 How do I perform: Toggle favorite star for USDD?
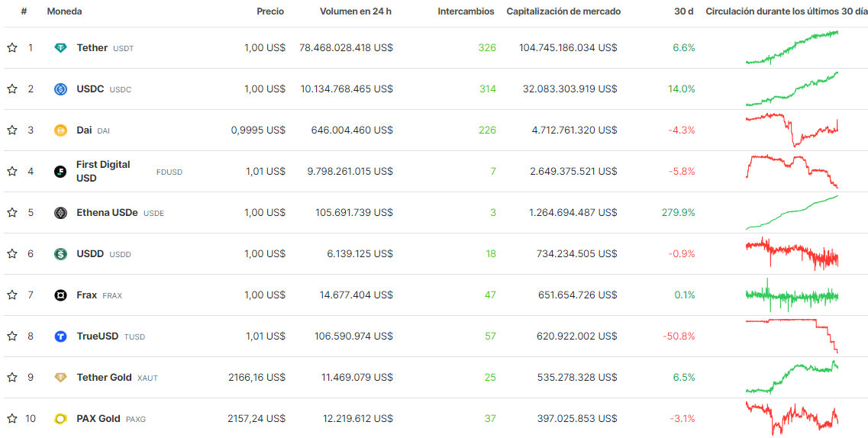[12, 254]
